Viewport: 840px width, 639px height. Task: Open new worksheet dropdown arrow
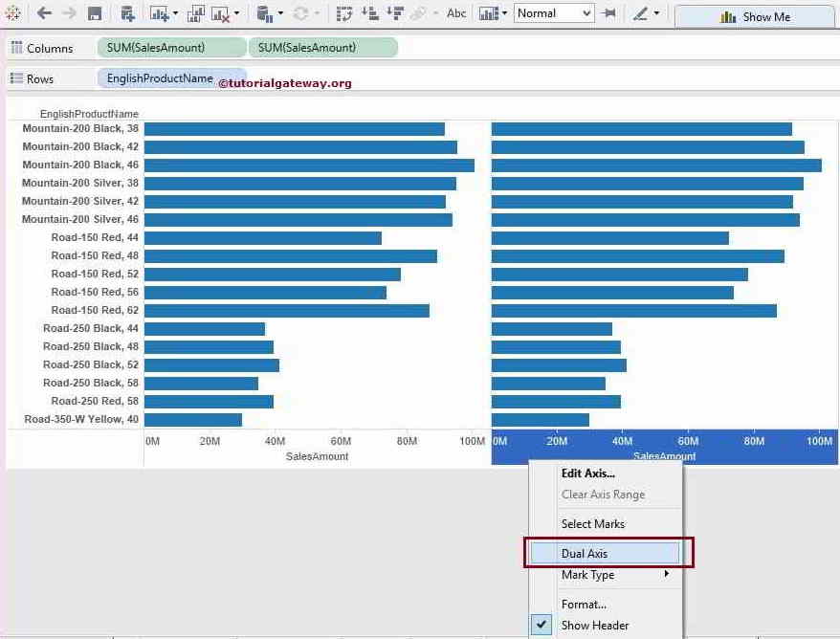click(175, 13)
